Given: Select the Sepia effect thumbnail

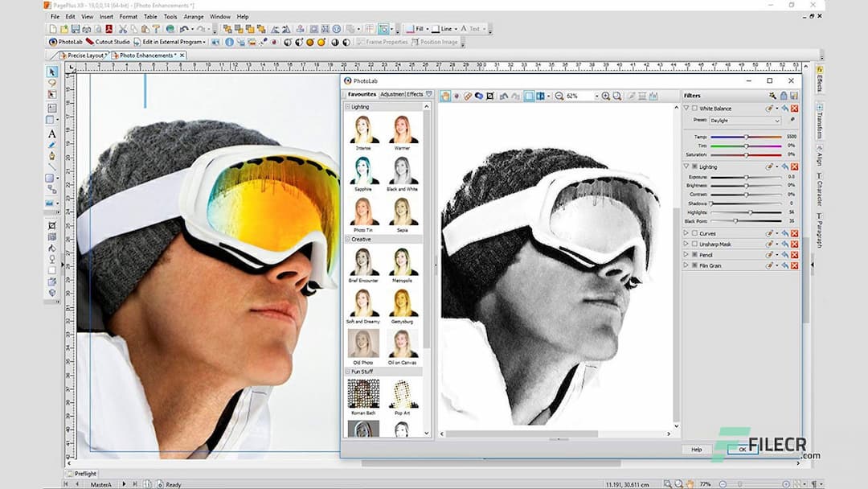Looking at the screenshot, I should (403, 208).
